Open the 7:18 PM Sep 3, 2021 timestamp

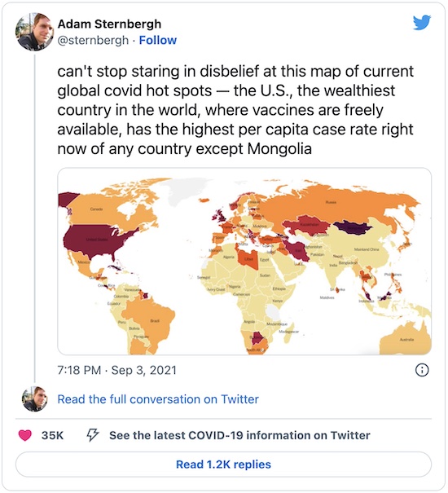(x=117, y=370)
